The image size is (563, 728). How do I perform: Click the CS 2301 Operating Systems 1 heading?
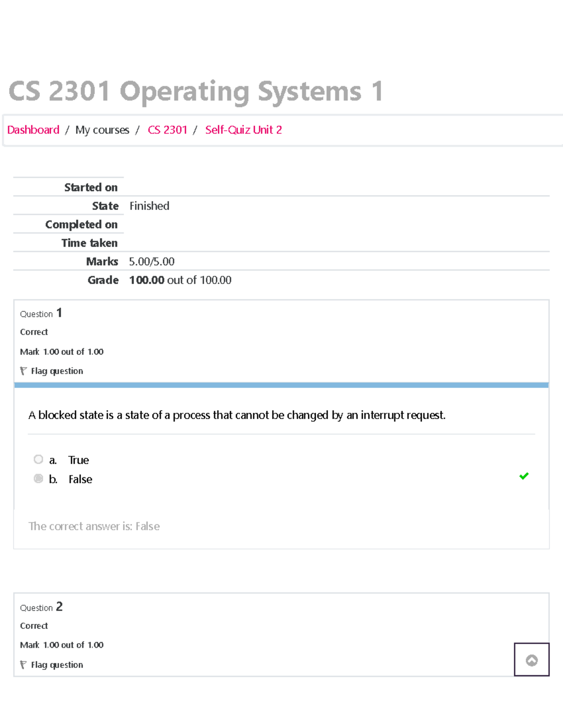point(196,92)
